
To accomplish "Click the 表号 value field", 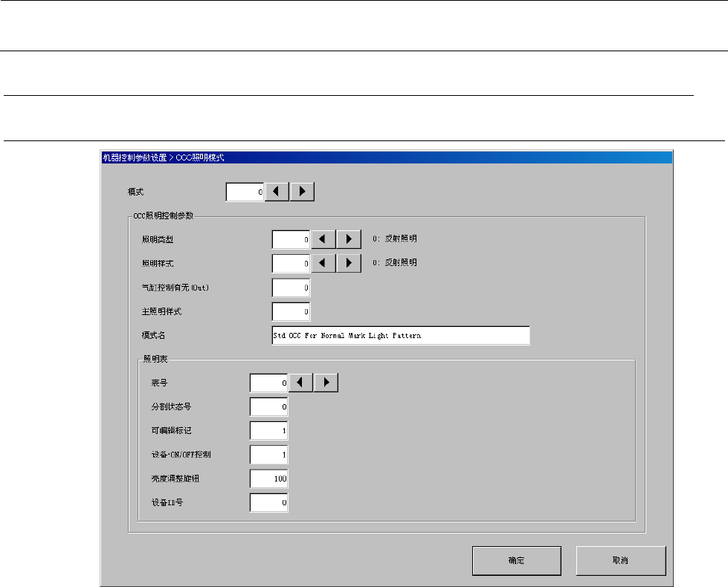I will click(269, 383).
